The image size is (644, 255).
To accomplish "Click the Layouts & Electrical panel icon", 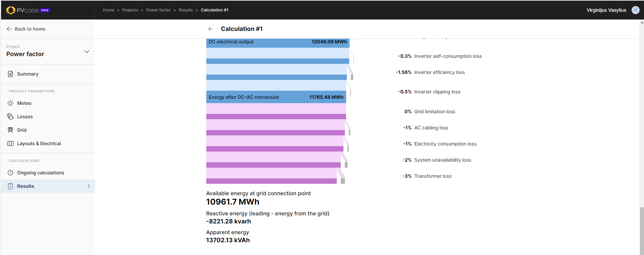I will click(10, 143).
